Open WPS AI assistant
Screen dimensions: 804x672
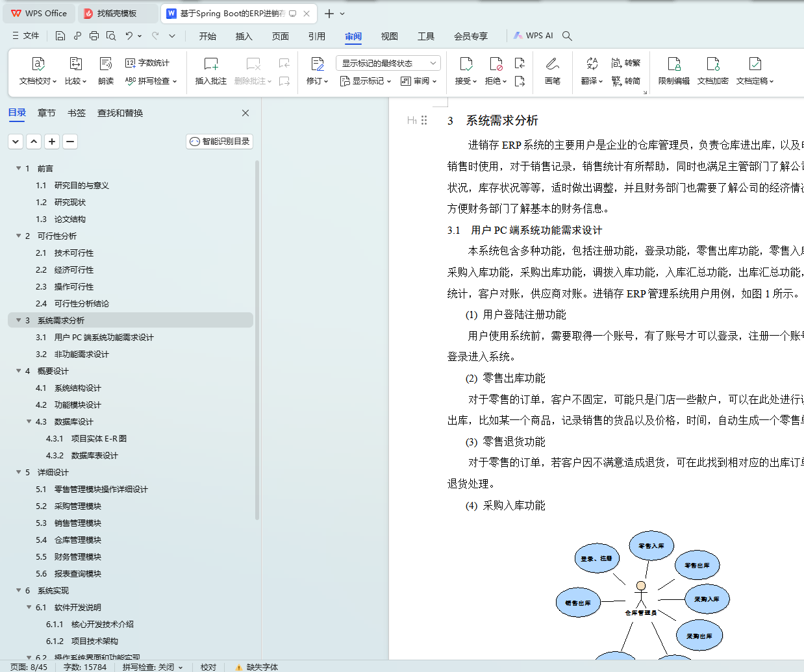(533, 36)
